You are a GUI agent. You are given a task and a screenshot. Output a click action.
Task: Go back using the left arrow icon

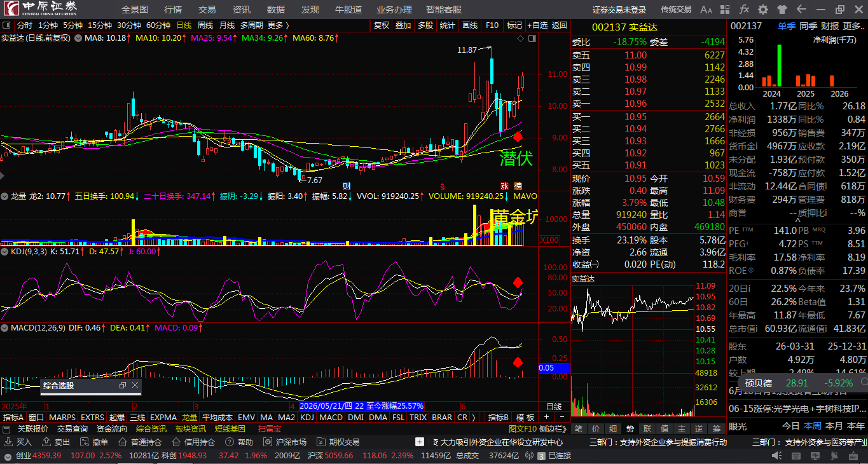point(801,10)
